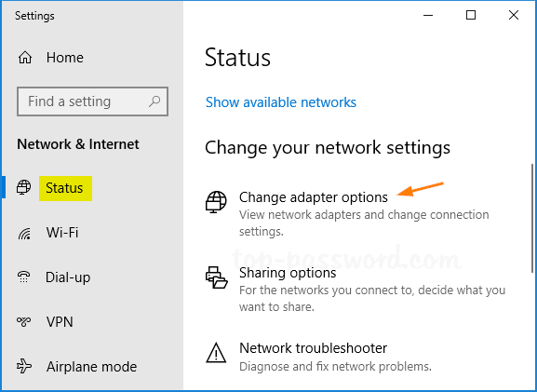Click the Airplane mode plane icon
This screenshot has width=537, height=392.
click(x=24, y=366)
